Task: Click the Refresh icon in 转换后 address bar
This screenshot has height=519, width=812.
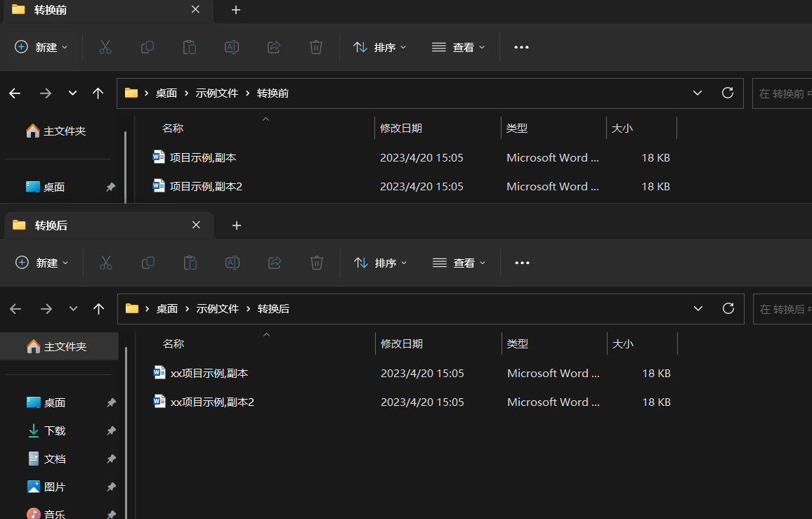Action: point(728,308)
